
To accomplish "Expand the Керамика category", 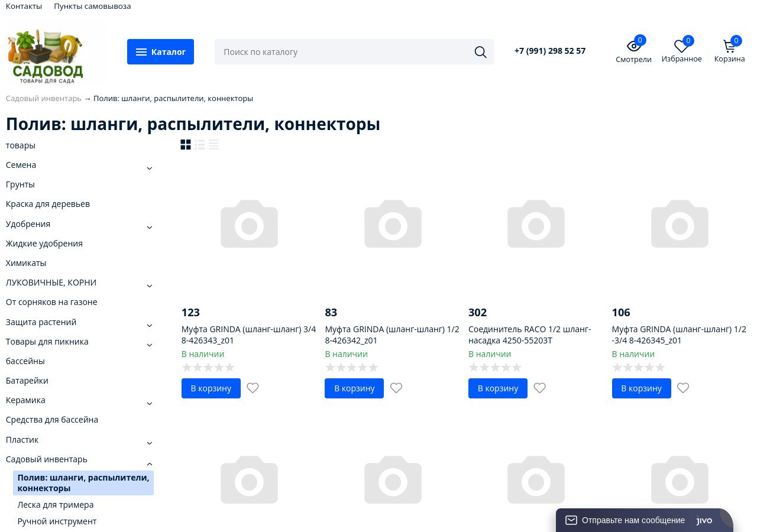I will click(x=150, y=404).
